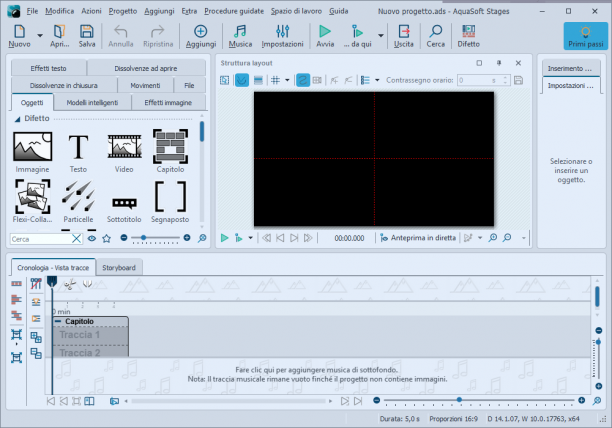Image resolution: width=612 pixels, height=428 pixels.
Task: Switch to Modelli intelligenti tab
Action: click(92, 103)
